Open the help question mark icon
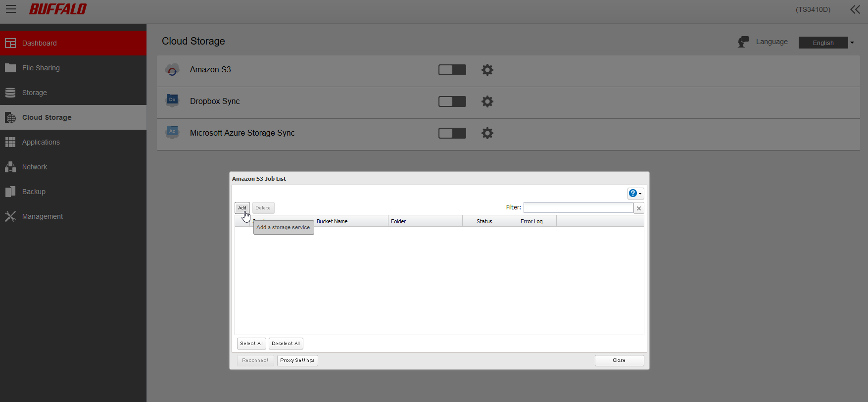The width and height of the screenshot is (868, 402). pos(633,194)
